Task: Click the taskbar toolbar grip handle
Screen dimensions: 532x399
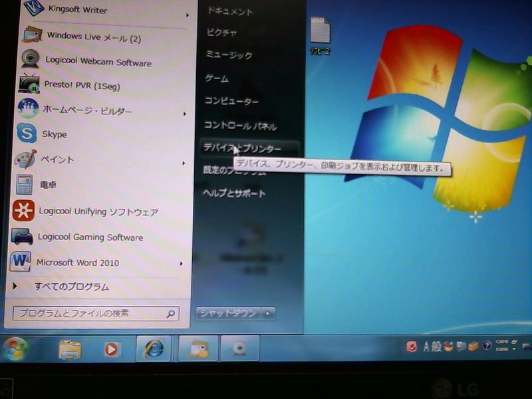Action: (x=40, y=348)
